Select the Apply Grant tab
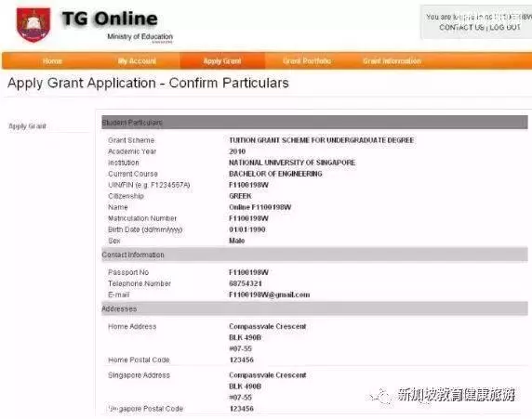The image size is (532, 419). tap(222, 61)
